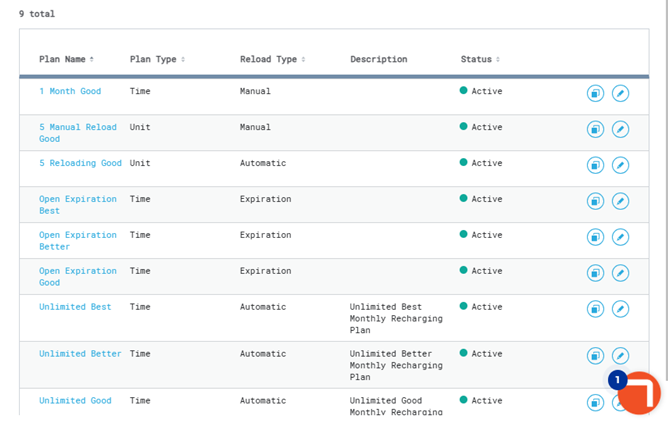Sort table by Reload Type column

[272, 59]
